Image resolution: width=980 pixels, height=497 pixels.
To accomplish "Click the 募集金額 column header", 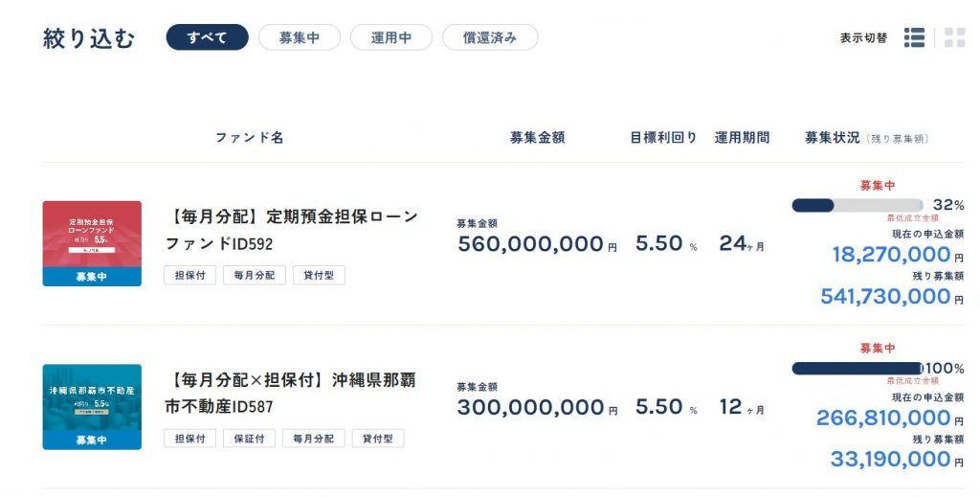I will click(538, 138).
